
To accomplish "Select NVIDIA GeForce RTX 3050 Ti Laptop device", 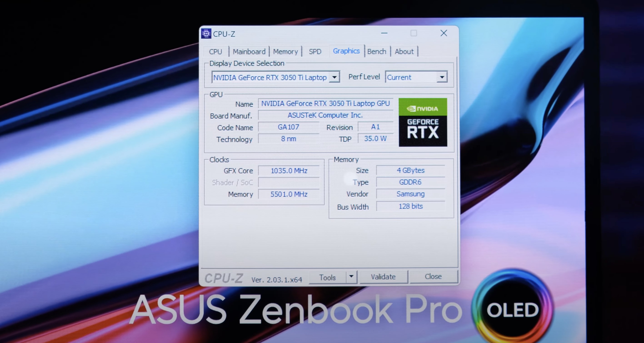I will coord(275,77).
